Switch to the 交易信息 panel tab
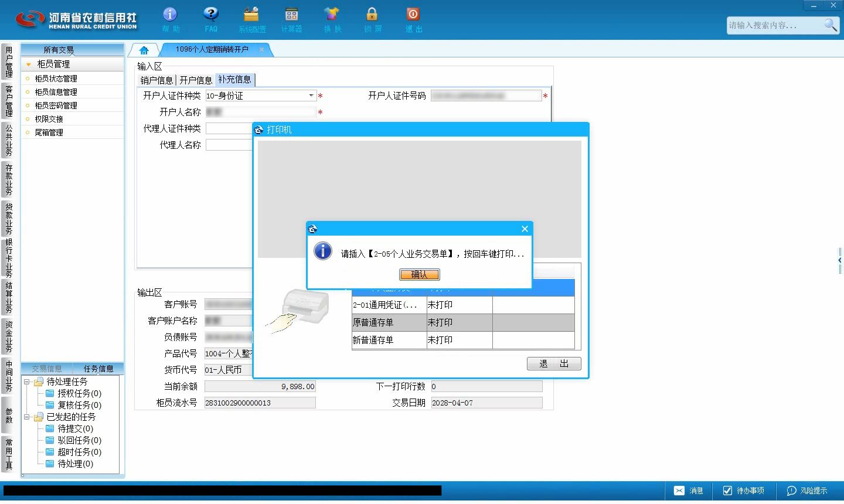The width and height of the screenshot is (844, 504). 47,369
